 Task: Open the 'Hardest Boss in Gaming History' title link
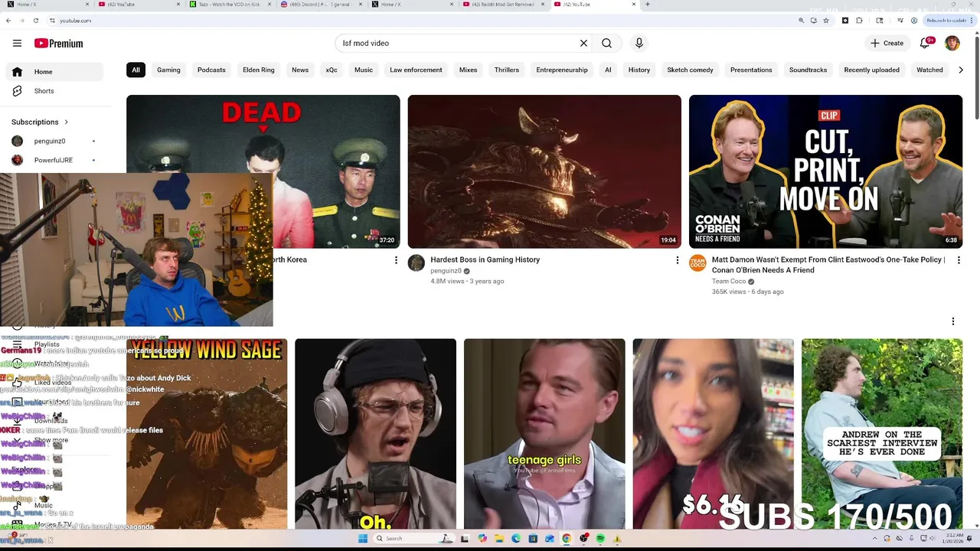[x=485, y=260]
